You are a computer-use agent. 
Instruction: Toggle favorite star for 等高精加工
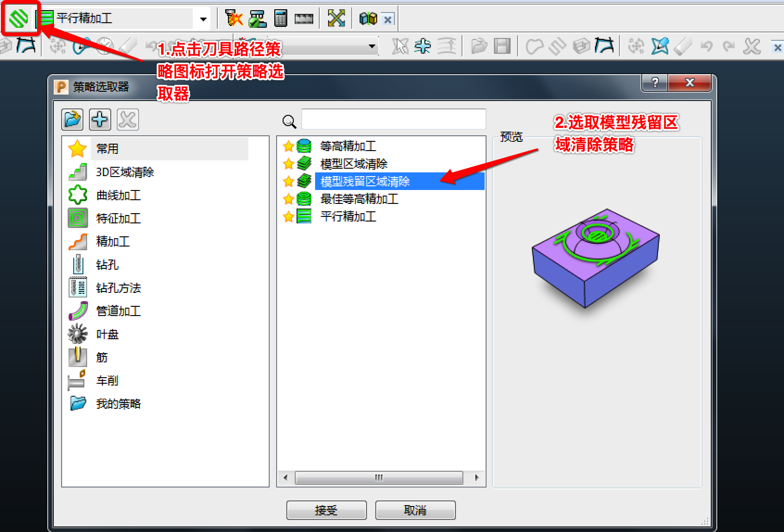point(288,146)
